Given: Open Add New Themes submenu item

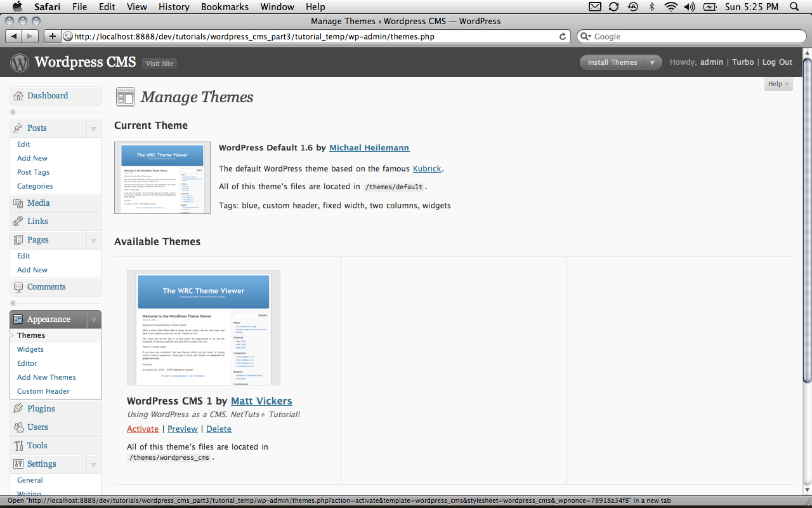Looking at the screenshot, I should pos(46,377).
